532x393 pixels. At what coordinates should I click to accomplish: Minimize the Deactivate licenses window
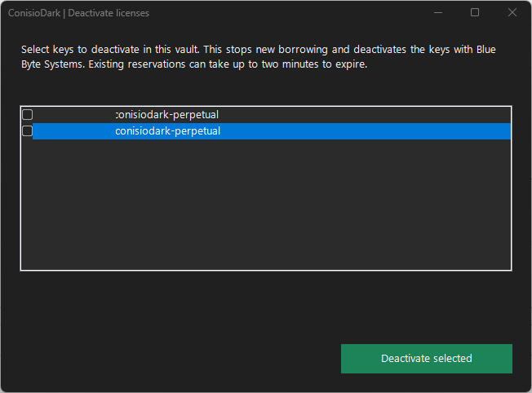[438, 12]
